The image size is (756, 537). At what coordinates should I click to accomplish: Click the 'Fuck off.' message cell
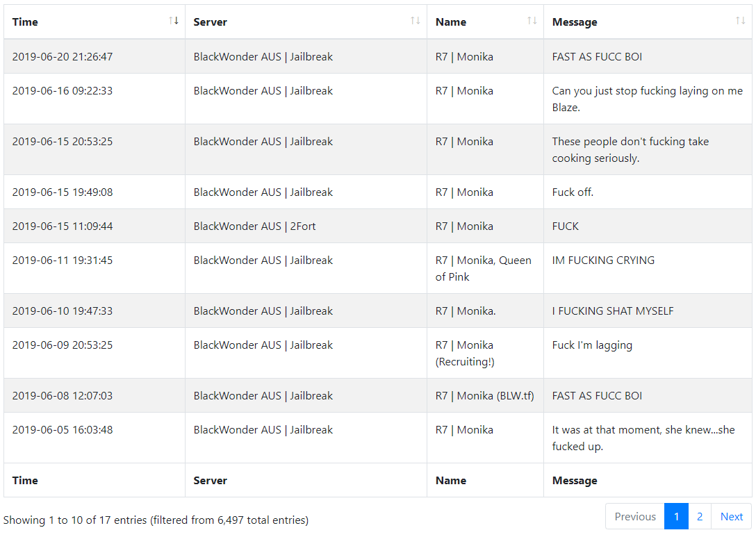coord(648,192)
